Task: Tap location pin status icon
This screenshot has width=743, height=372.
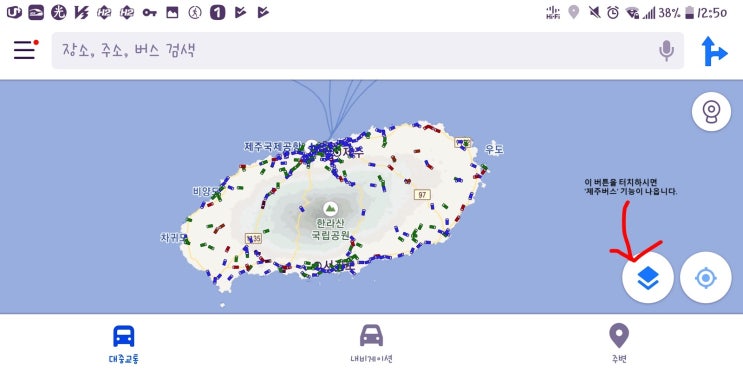Action: (574, 12)
